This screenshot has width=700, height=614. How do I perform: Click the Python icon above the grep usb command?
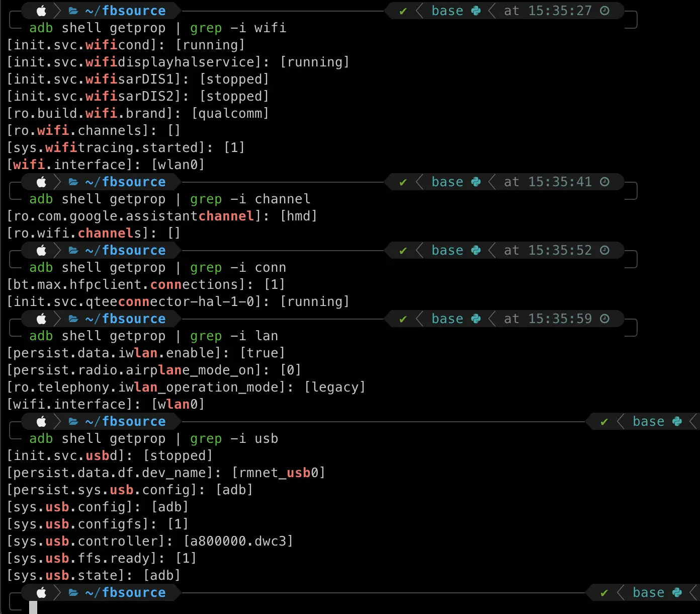pos(677,421)
